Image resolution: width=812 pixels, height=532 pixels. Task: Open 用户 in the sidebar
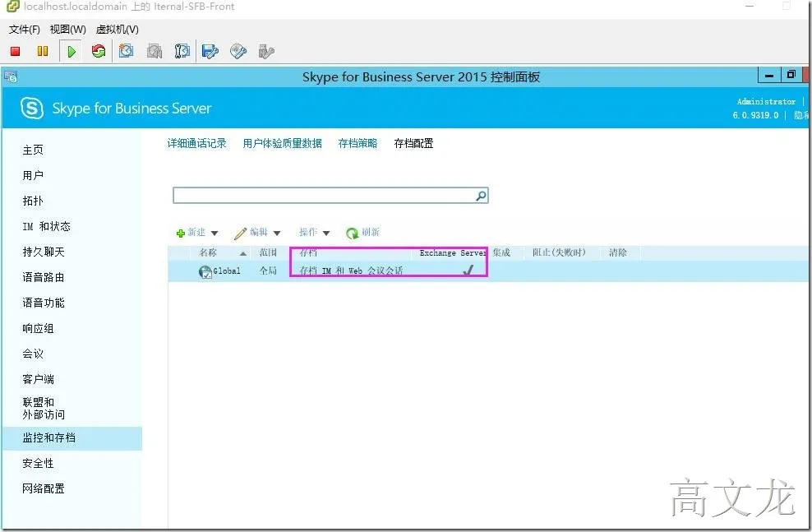(x=33, y=176)
